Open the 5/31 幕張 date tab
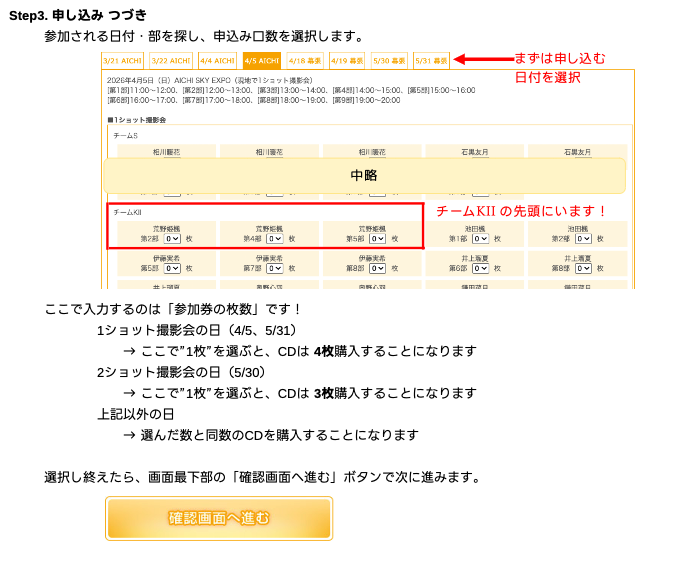 tap(431, 61)
